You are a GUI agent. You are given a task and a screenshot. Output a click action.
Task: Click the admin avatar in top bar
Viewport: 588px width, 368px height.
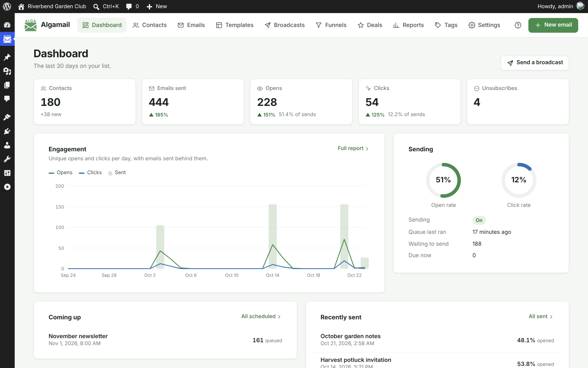[x=580, y=6]
